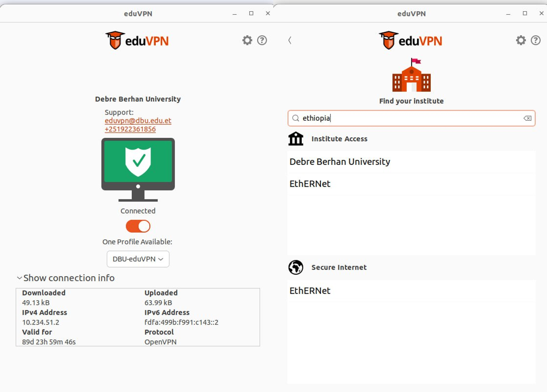Close the left eduVPN window
The width and height of the screenshot is (547, 392).
268,13
